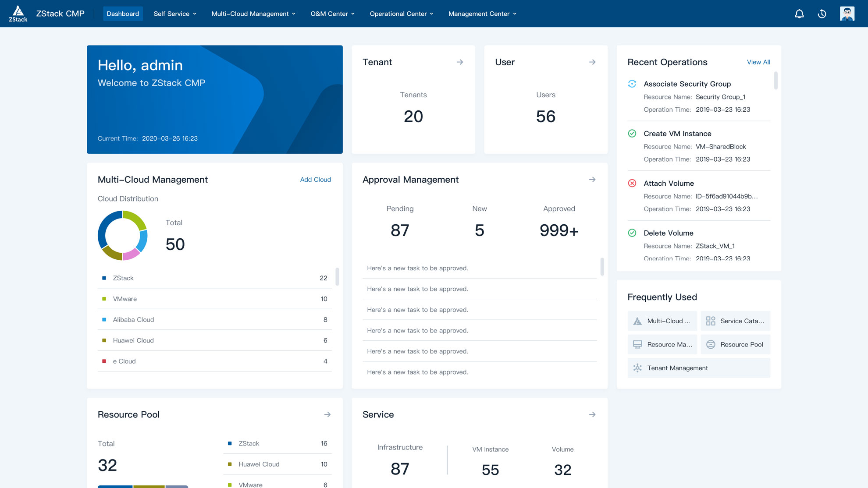Image resolution: width=868 pixels, height=488 pixels.
Task: Click the Service Catalog grid icon
Action: click(x=711, y=321)
